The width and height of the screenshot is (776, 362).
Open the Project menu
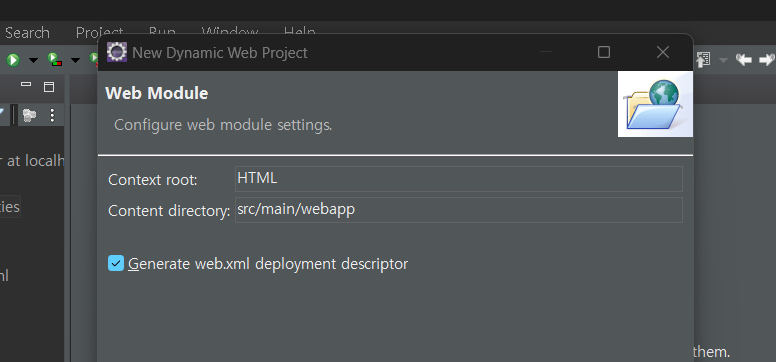(99, 31)
